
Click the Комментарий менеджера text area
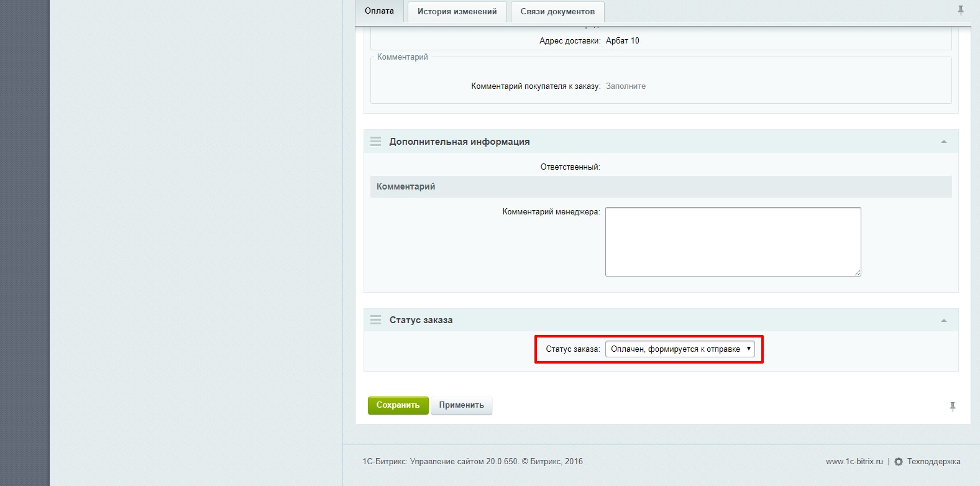click(733, 242)
